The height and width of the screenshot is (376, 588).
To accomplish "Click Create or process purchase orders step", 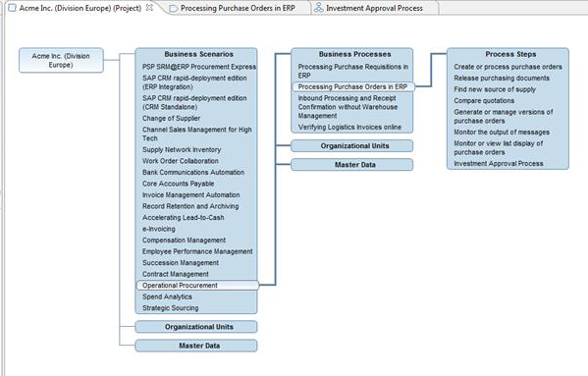I will point(508,67).
